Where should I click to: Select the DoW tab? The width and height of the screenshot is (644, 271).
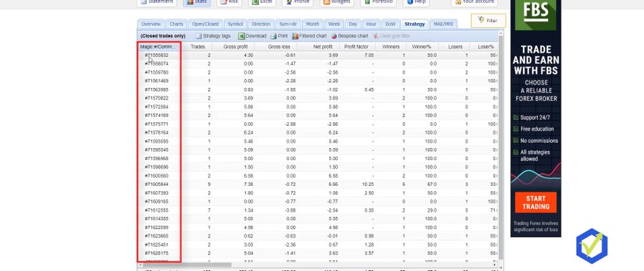pos(390,24)
